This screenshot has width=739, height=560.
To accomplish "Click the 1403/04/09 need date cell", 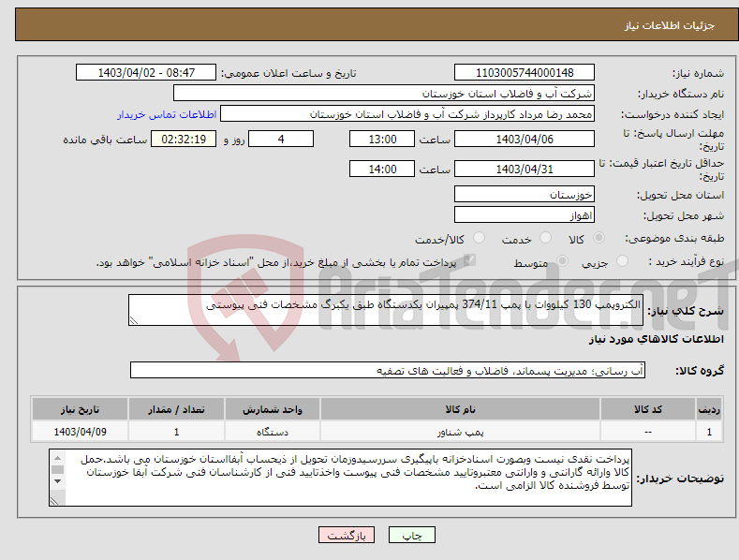I will click(x=81, y=432).
